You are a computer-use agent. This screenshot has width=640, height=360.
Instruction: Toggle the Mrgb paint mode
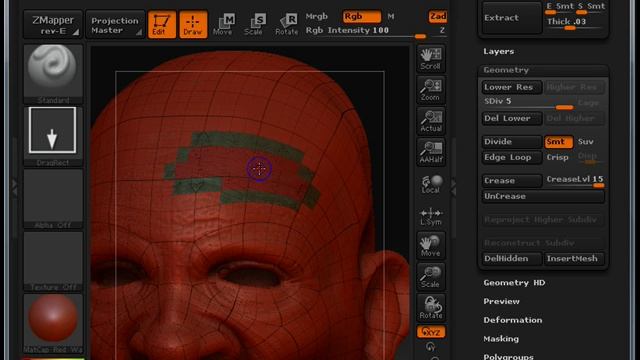click(317, 16)
